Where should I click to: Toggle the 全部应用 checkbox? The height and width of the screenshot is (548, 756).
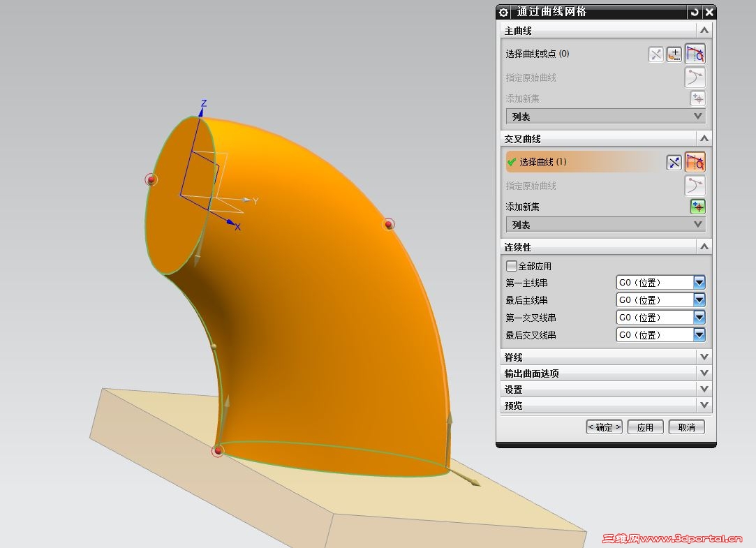pos(511,266)
